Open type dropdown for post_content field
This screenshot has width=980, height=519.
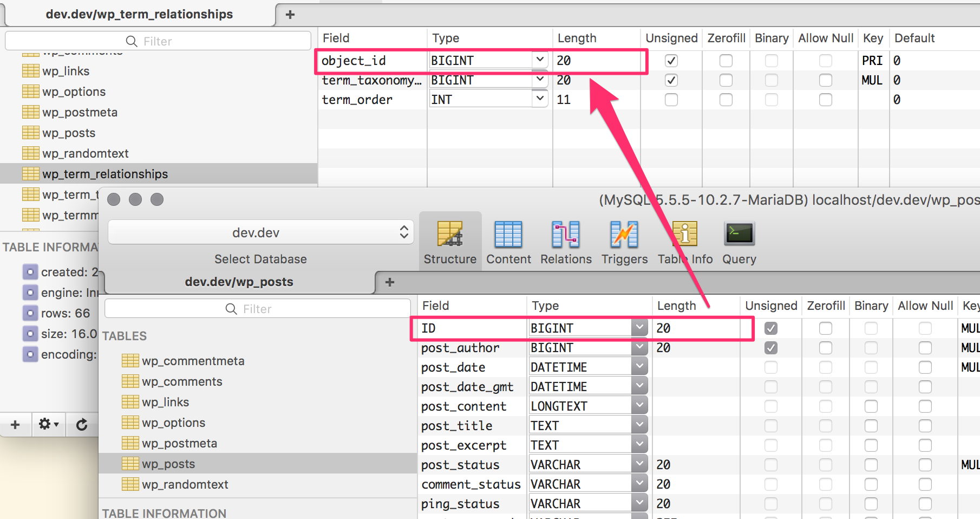point(639,406)
